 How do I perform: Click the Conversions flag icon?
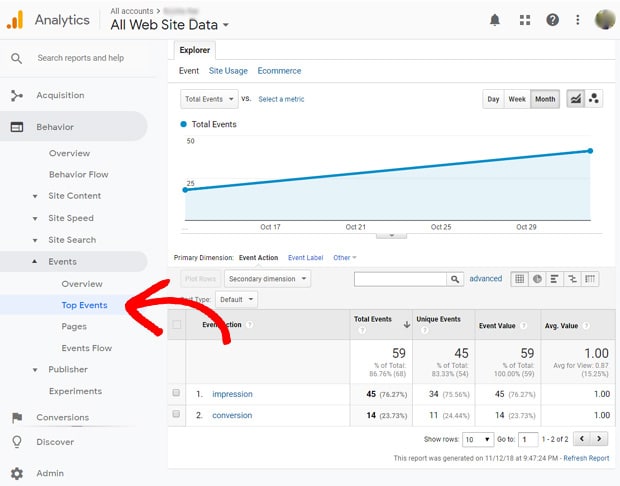tap(17, 418)
